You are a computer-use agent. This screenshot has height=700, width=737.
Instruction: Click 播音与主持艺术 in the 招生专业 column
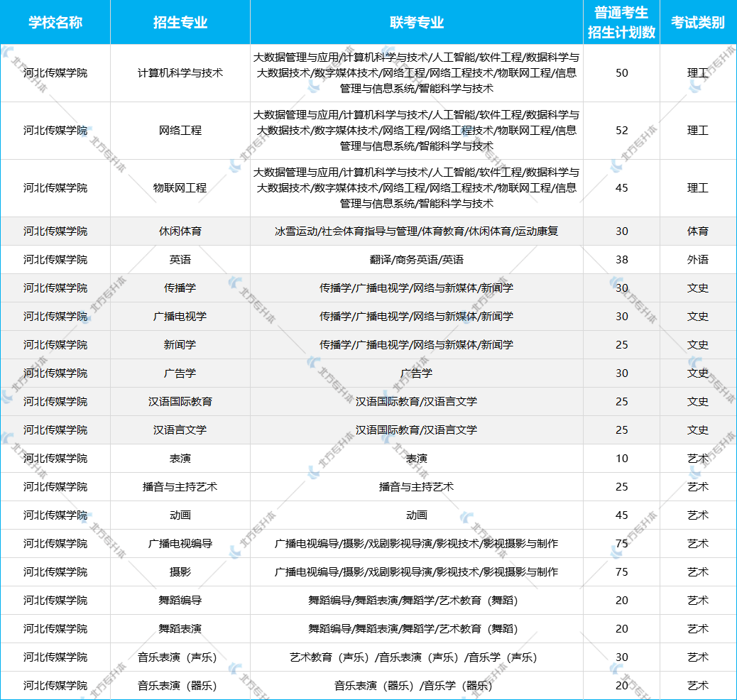point(180,486)
